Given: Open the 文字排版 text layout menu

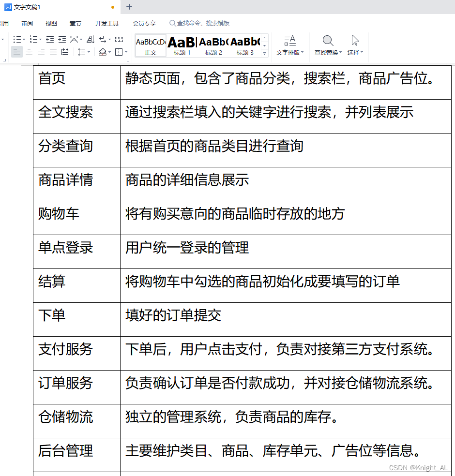Looking at the screenshot, I should pos(290,45).
